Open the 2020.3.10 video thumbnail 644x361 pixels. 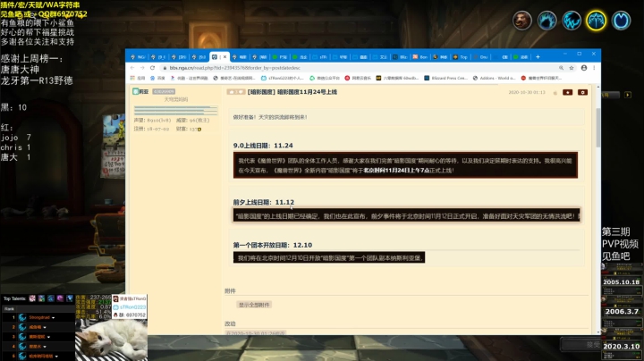click(622, 347)
